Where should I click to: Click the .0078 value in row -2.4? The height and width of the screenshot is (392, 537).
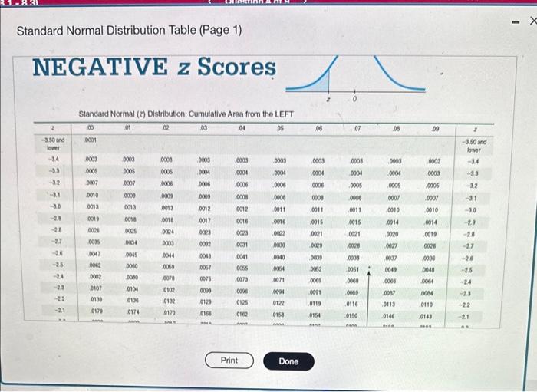pyautogui.click(x=169, y=278)
